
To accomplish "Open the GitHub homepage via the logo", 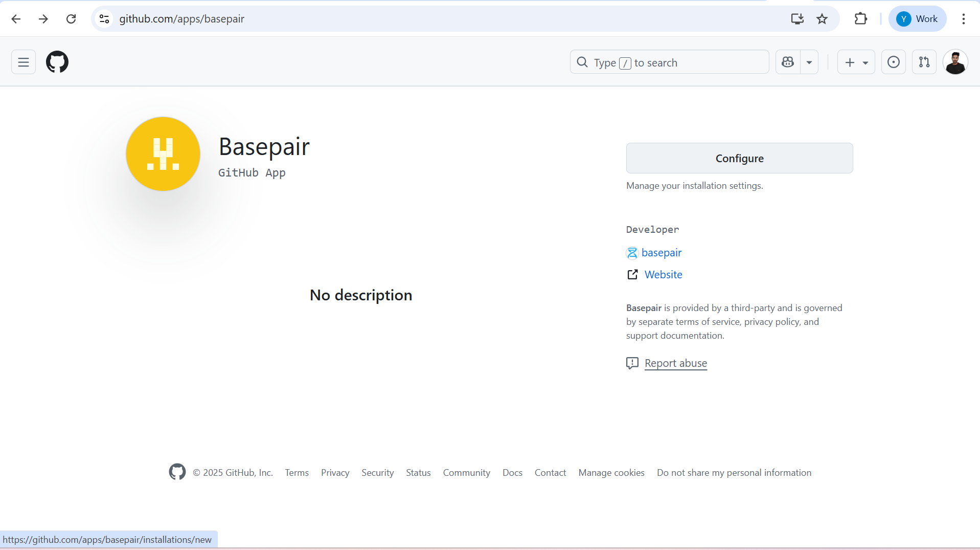I will 57,62.
